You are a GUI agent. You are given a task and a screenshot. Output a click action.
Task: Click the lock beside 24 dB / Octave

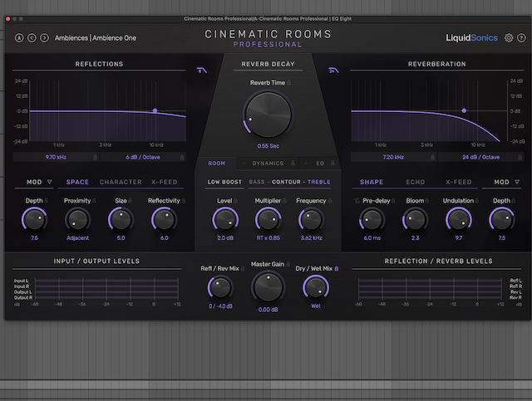(520, 157)
